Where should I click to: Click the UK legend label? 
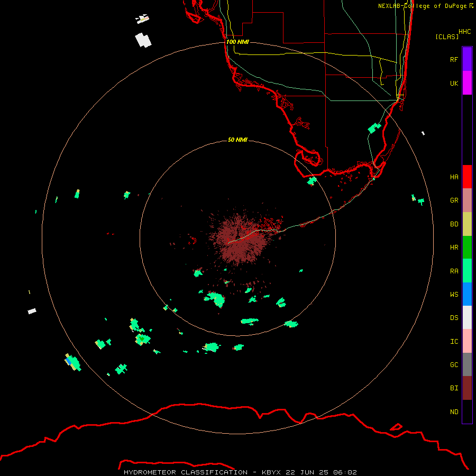pos(454,83)
